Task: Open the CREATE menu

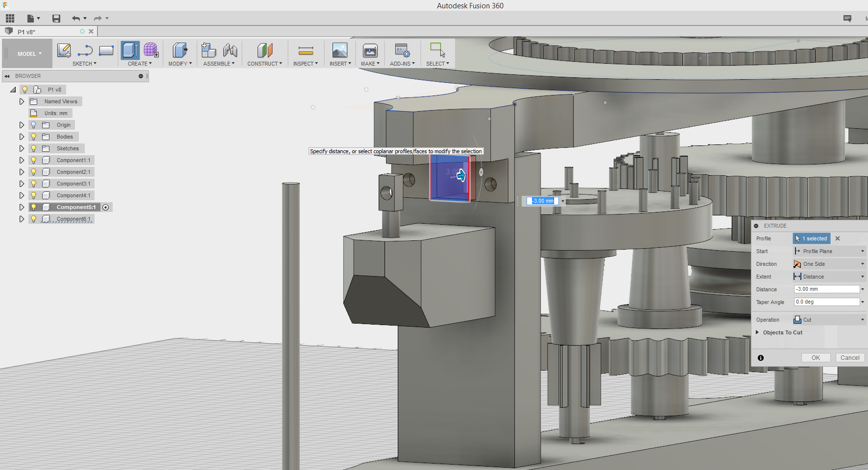Action: [140, 64]
